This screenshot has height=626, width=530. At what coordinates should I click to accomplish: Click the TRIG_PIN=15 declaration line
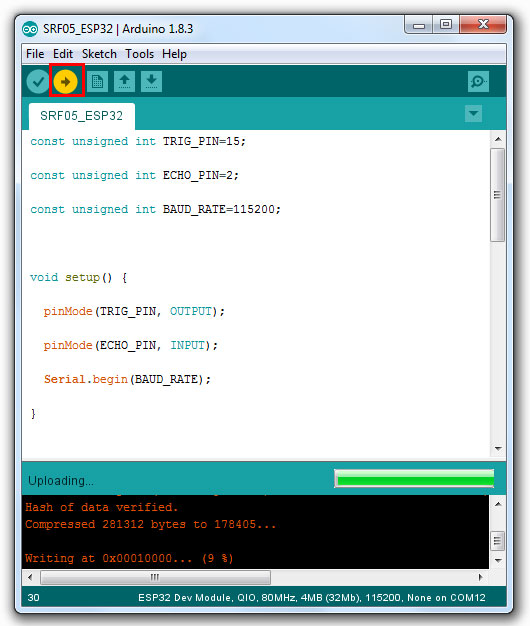(138, 141)
